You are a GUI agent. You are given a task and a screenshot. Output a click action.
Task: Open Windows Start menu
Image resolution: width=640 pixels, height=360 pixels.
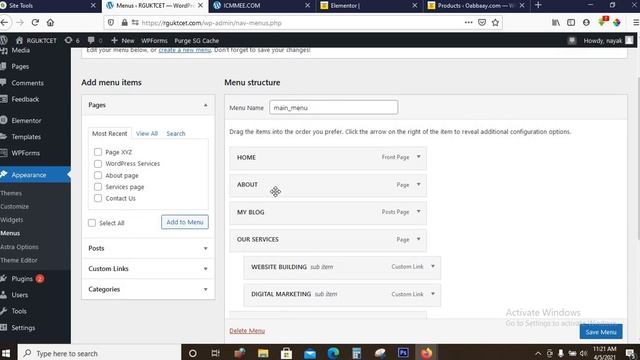click(x=6, y=353)
